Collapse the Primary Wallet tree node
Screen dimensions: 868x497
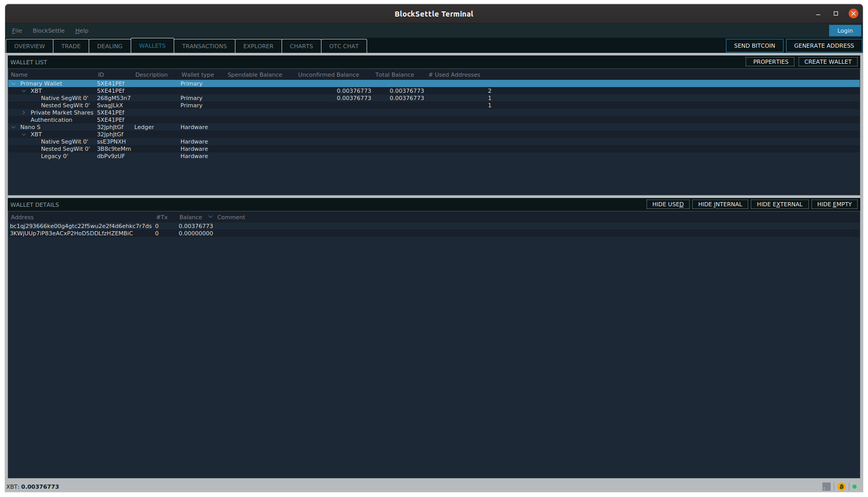(13, 83)
